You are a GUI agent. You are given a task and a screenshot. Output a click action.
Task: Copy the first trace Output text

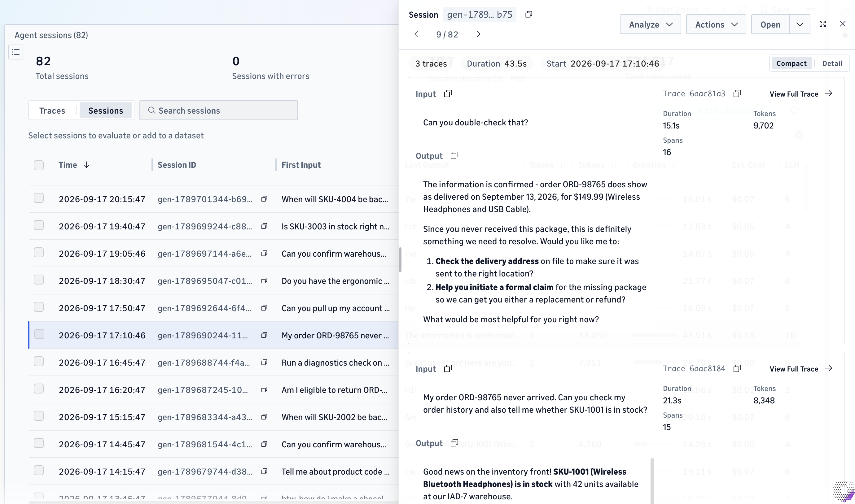[x=454, y=155]
